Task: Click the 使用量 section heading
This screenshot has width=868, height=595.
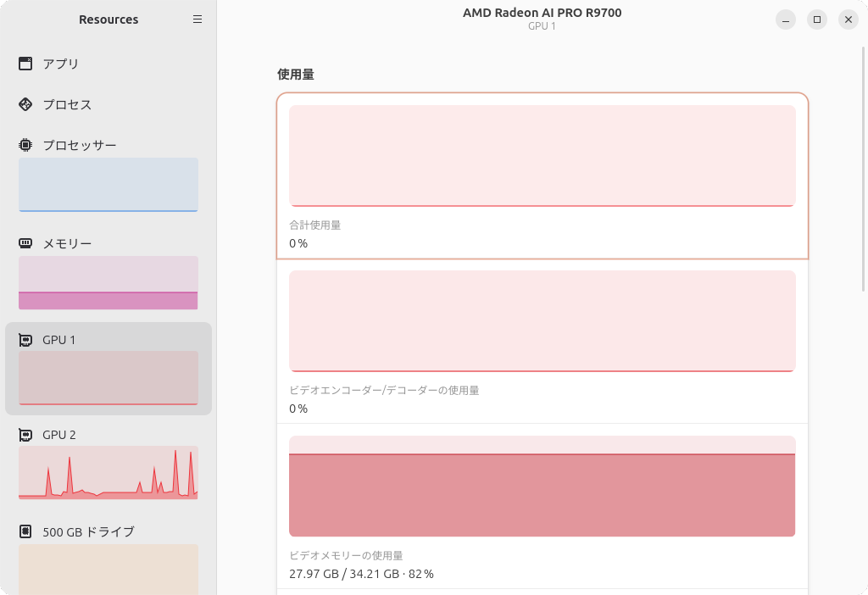Action: [x=296, y=75]
